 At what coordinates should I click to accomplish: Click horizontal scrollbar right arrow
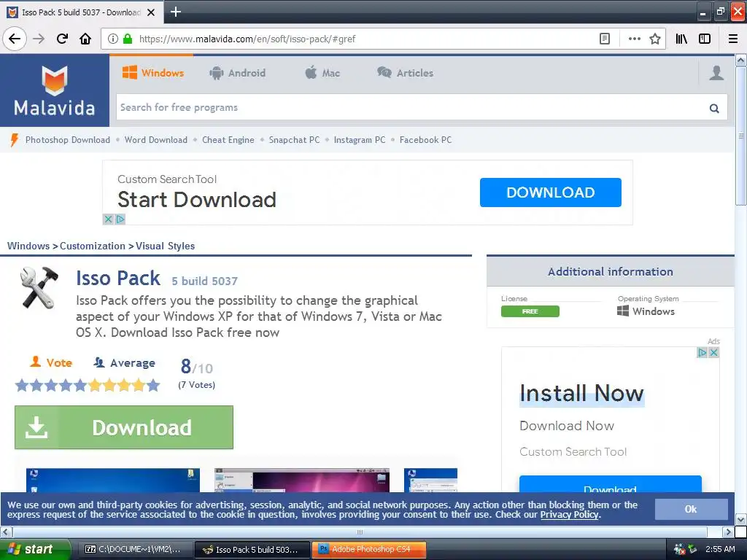click(x=727, y=532)
